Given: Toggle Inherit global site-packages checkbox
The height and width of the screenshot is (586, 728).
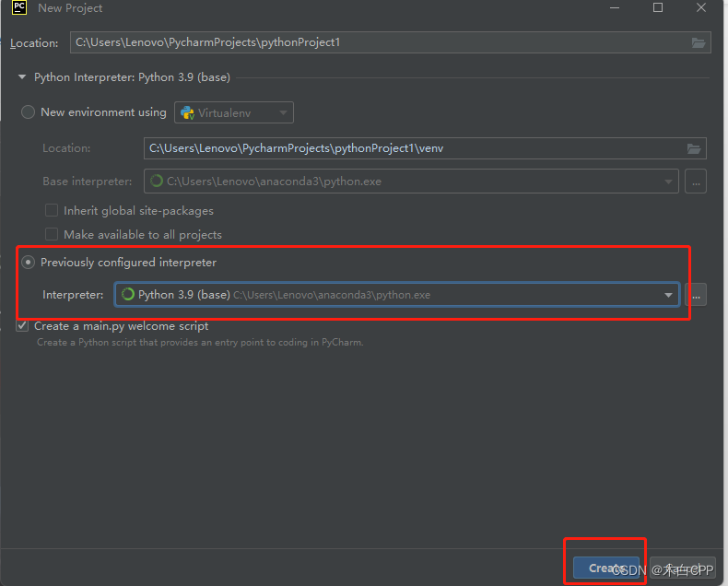Looking at the screenshot, I should point(52,210).
